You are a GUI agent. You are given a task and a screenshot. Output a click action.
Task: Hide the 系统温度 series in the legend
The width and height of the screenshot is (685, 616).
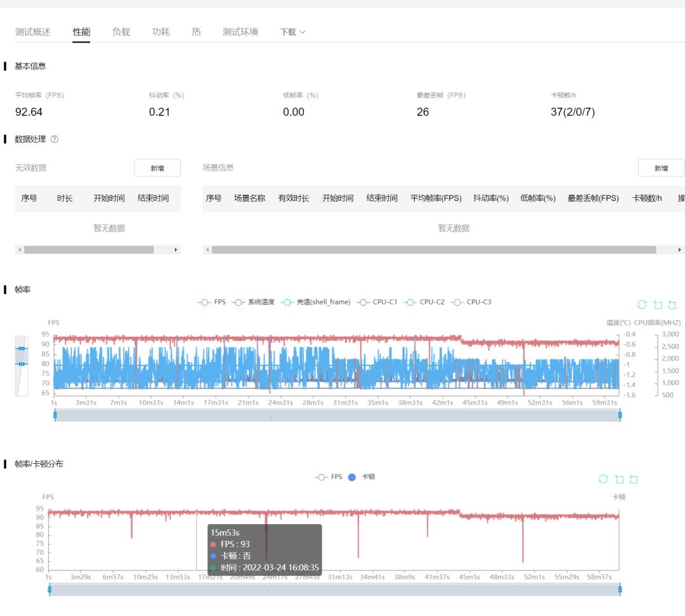point(254,302)
